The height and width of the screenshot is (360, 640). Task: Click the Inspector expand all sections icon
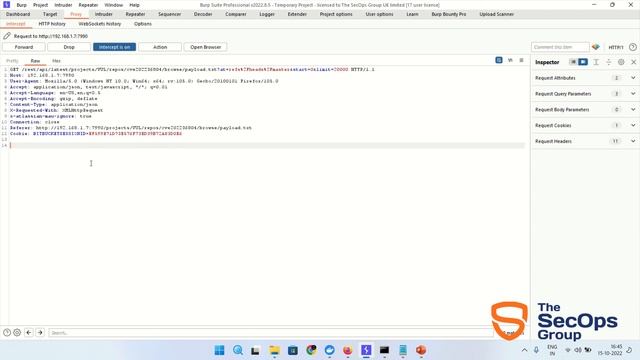pyautogui.click(x=596, y=62)
